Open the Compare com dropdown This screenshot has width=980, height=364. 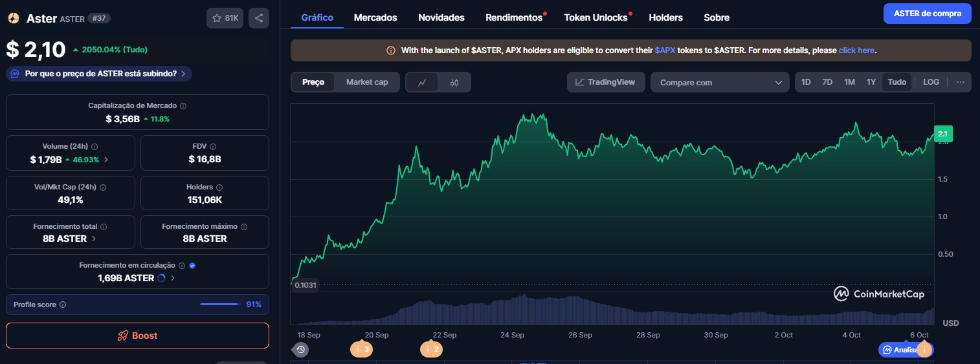[720, 82]
